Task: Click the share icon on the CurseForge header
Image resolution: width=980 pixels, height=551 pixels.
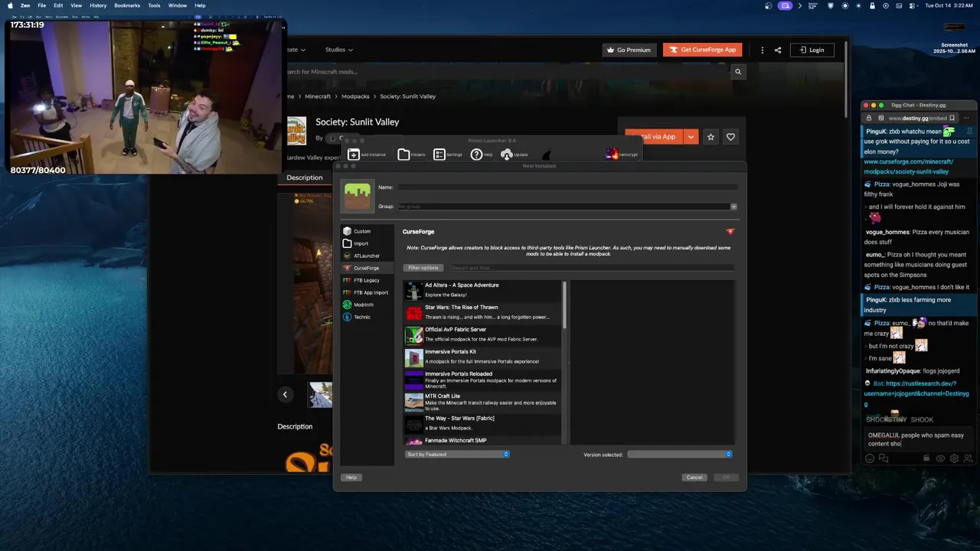Action: coord(778,50)
